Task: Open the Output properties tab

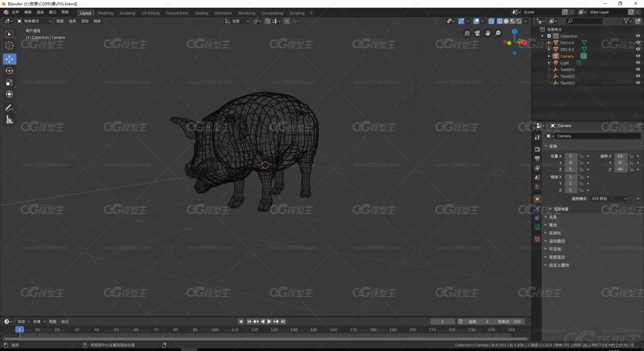Action: [x=537, y=158]
